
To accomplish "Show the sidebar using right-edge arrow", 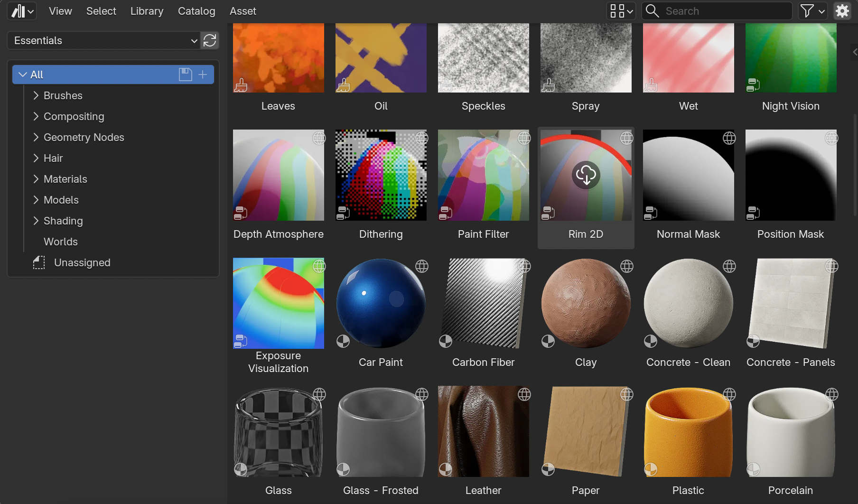I will point(854,52).
